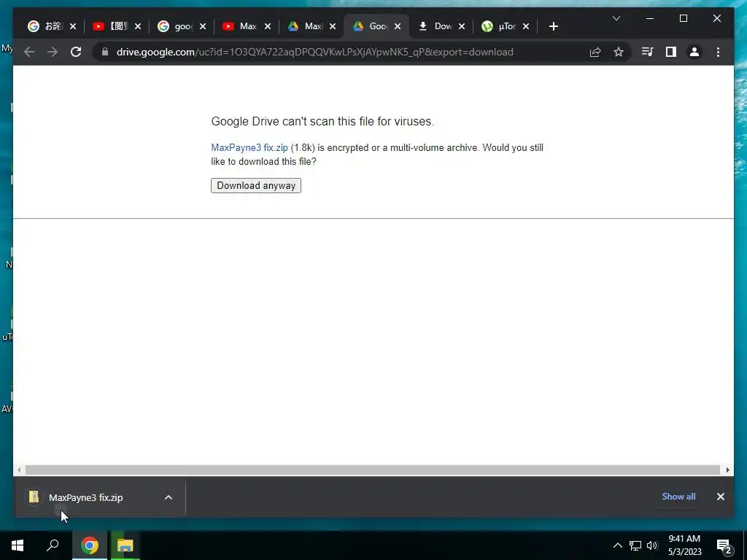Show hidden system tray icons

coord(617,545)
